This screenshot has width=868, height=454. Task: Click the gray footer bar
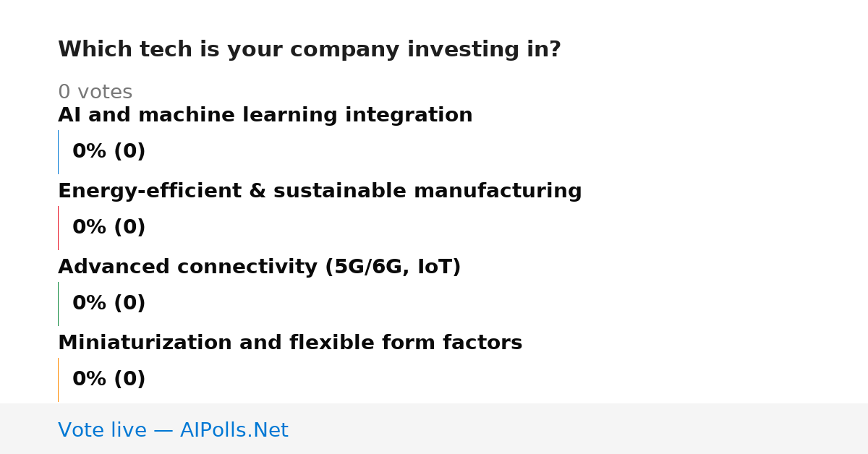434,429
